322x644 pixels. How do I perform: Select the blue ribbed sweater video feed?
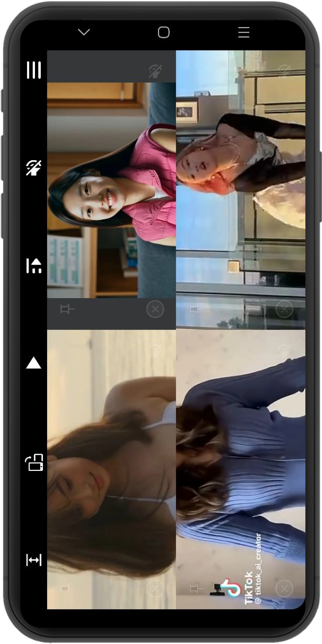coord(240,469)
